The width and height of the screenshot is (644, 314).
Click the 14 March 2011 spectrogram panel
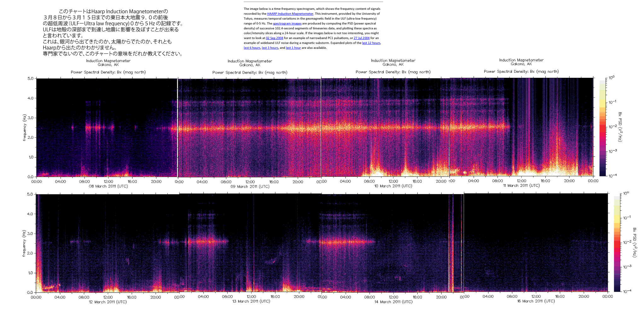tap(392, 243)
